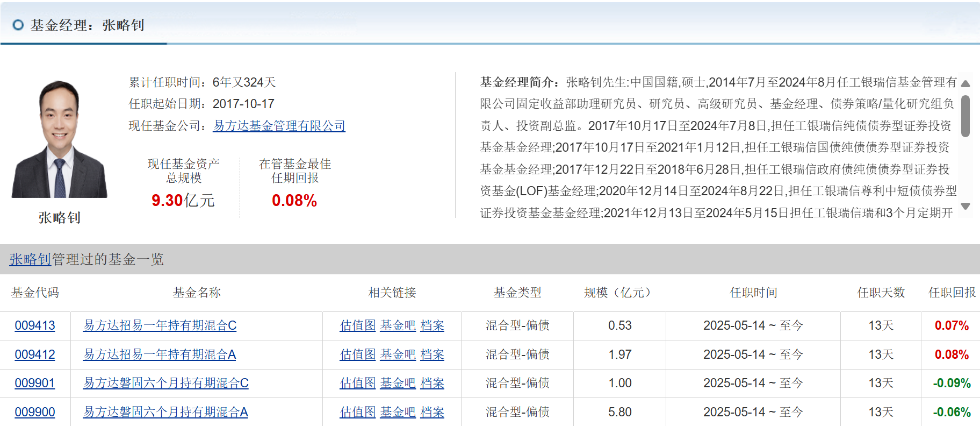Click the 9.30亿元 total asset value
980x426 pixels.
point(183,201)
